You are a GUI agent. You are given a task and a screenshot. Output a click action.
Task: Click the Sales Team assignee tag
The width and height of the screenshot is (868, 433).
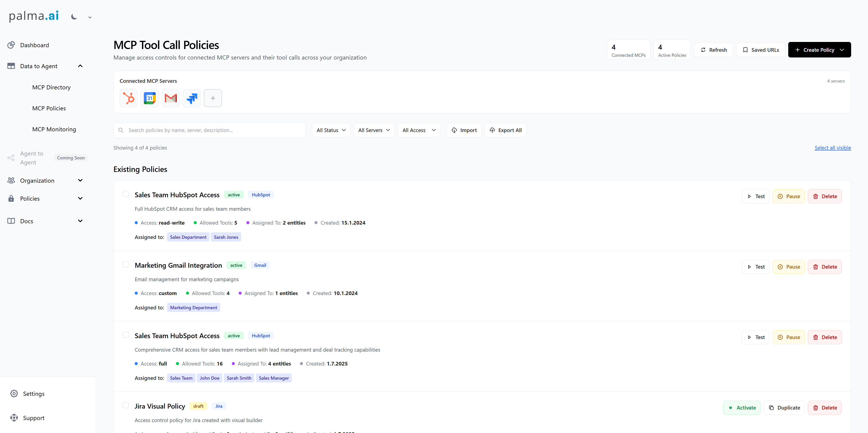(x=181, y=378)
